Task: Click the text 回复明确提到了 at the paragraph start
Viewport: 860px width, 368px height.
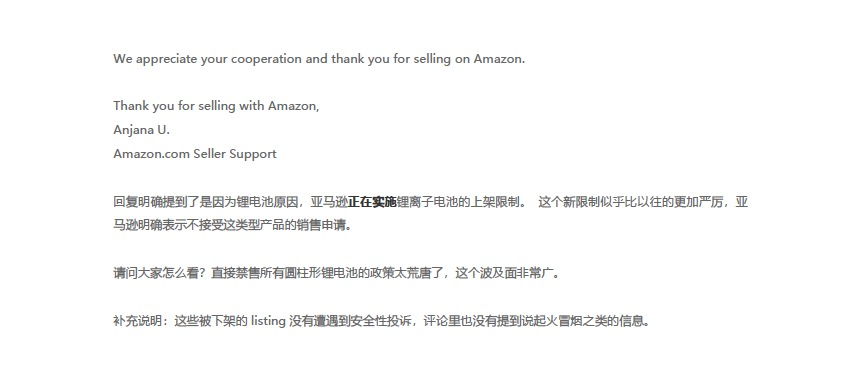Action: [156, 202]
